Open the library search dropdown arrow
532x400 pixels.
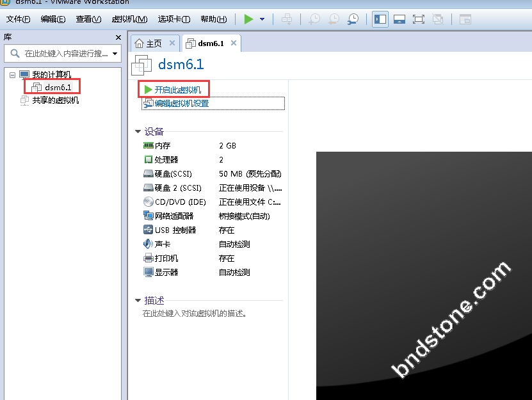click(x=115, y=54)
